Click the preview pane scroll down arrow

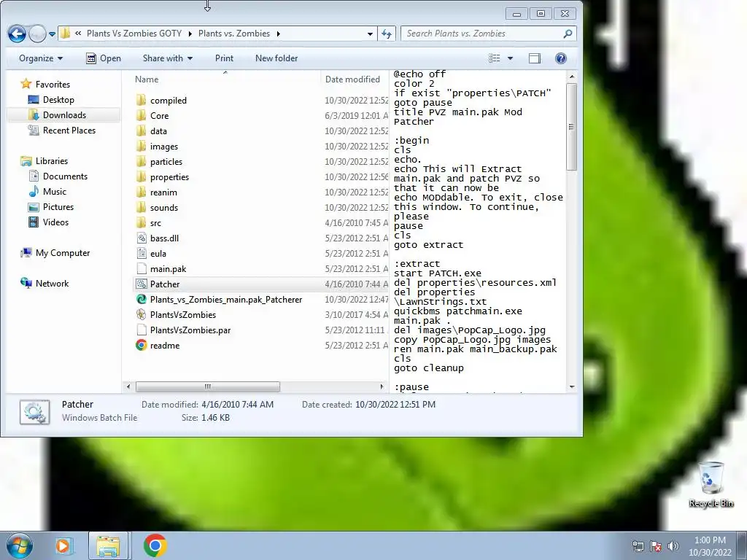[572, 387]
